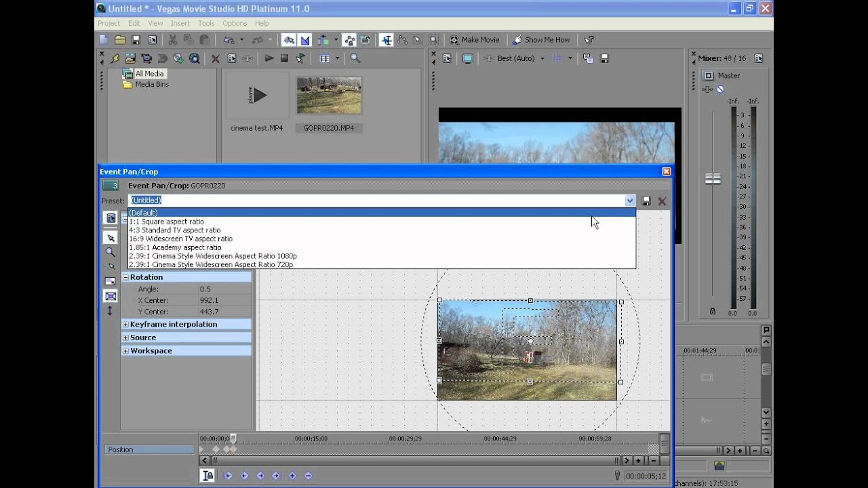Viewport: 868px width, 488px height.
Task: Open the Insert menu
Action: tap(180, 23)
